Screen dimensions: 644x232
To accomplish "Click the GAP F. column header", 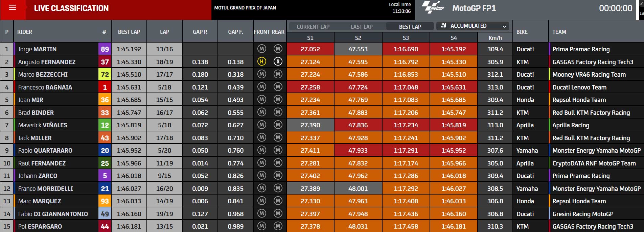I will click(235, 31).
